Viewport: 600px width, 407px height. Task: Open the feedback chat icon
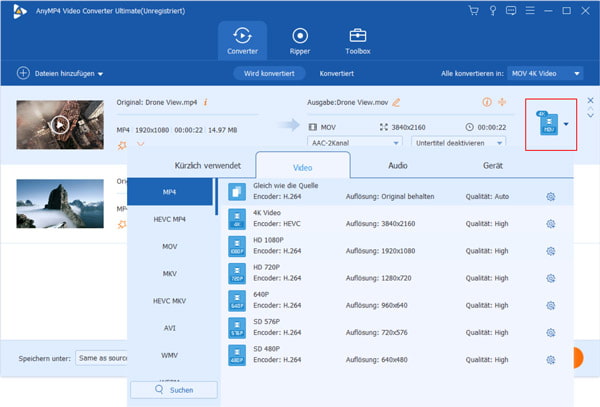coord(511,11)
